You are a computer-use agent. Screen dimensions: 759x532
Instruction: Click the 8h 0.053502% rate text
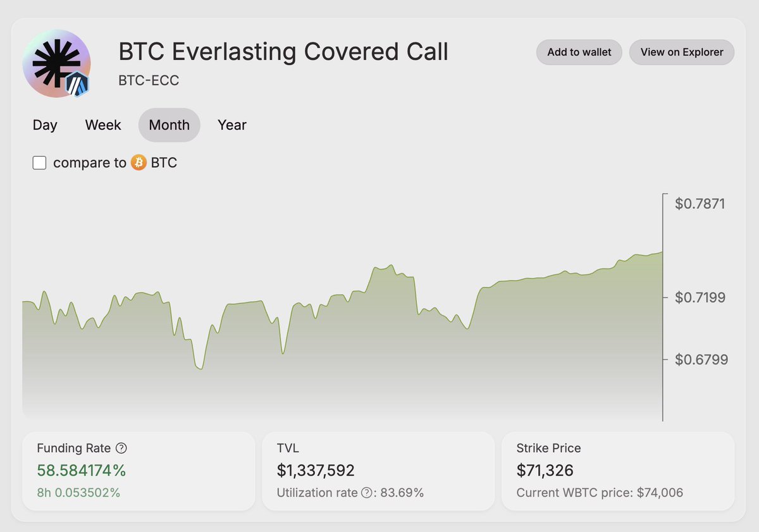[x=78, y=493]
